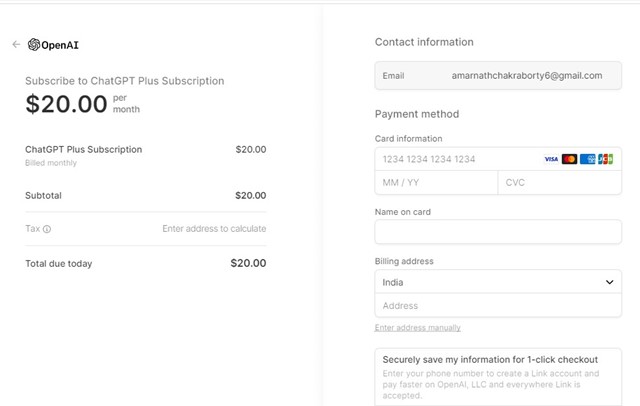The height and width of the screenshot is (406, 640).
Task: Click the Mastercard icon
Action: (569, 159)
